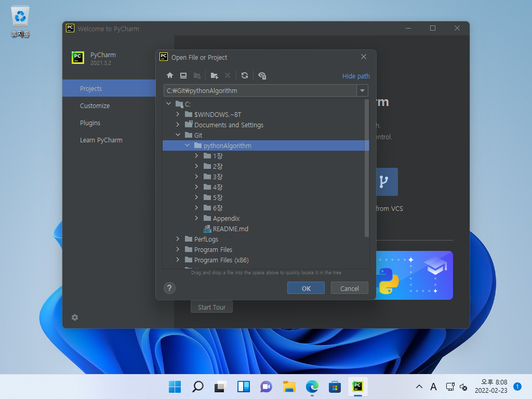Go to the home directory in file dialog

coord(170,75)
